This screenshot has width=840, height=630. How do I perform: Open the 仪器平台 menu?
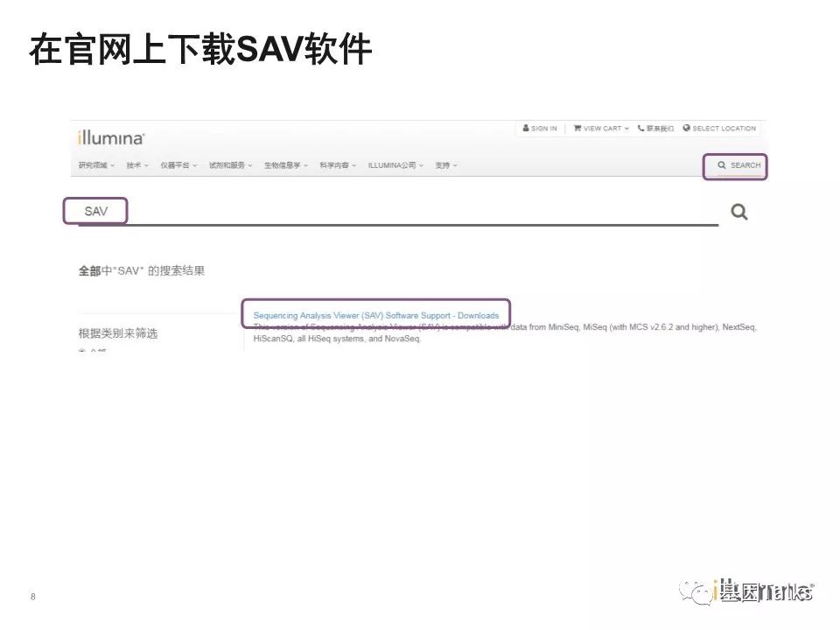pyautogui.click(x=178, y=165)
